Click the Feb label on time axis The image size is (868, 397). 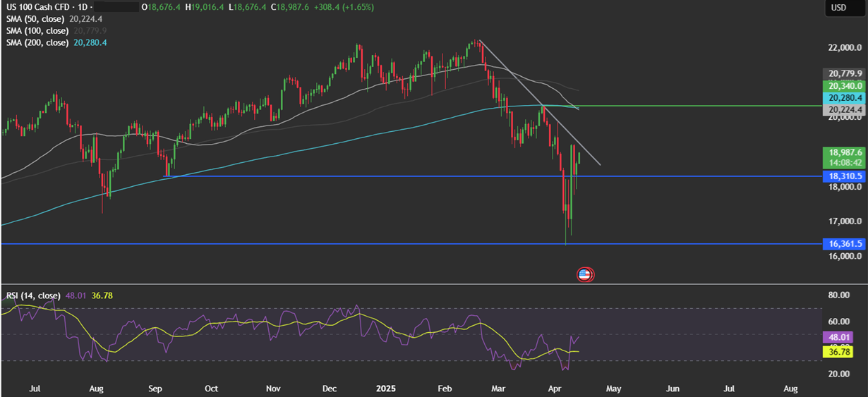click(445, 389)
